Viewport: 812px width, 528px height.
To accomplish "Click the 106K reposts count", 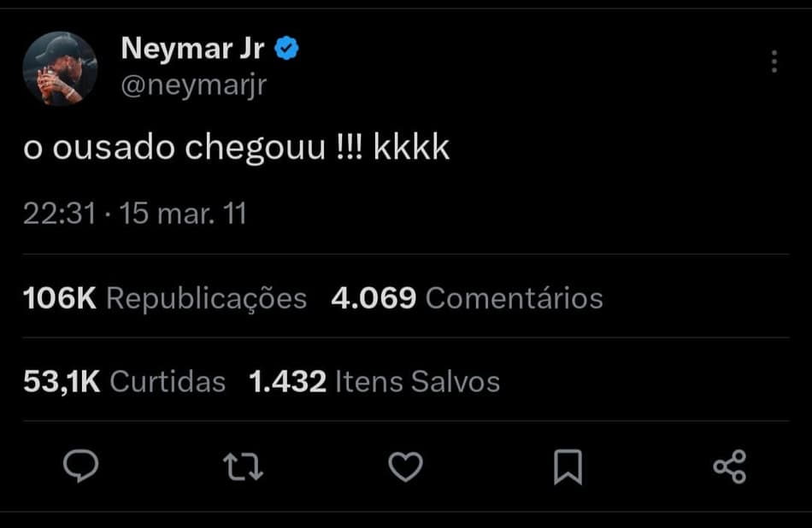I will (60, 298).
